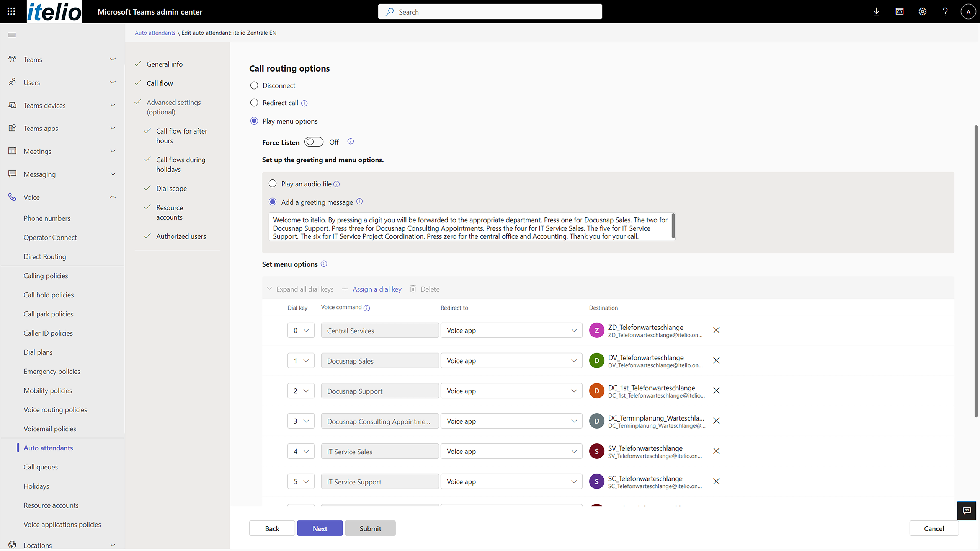Click the Force Listen info icon

(351, 142)
